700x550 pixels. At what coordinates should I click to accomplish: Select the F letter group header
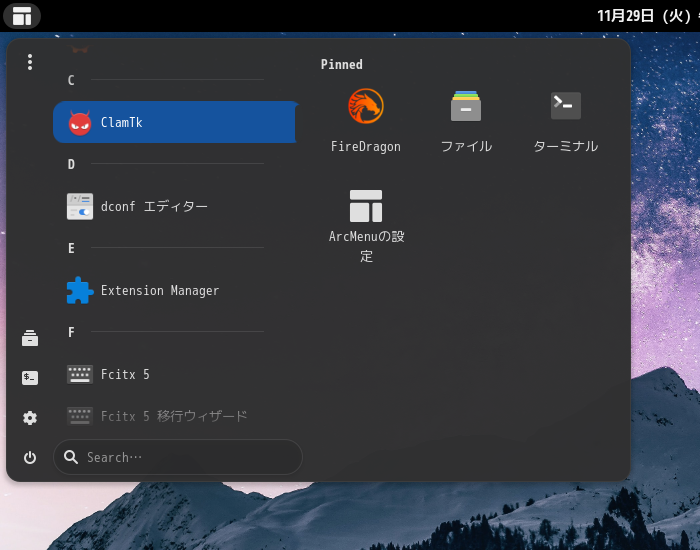point(71,332)
